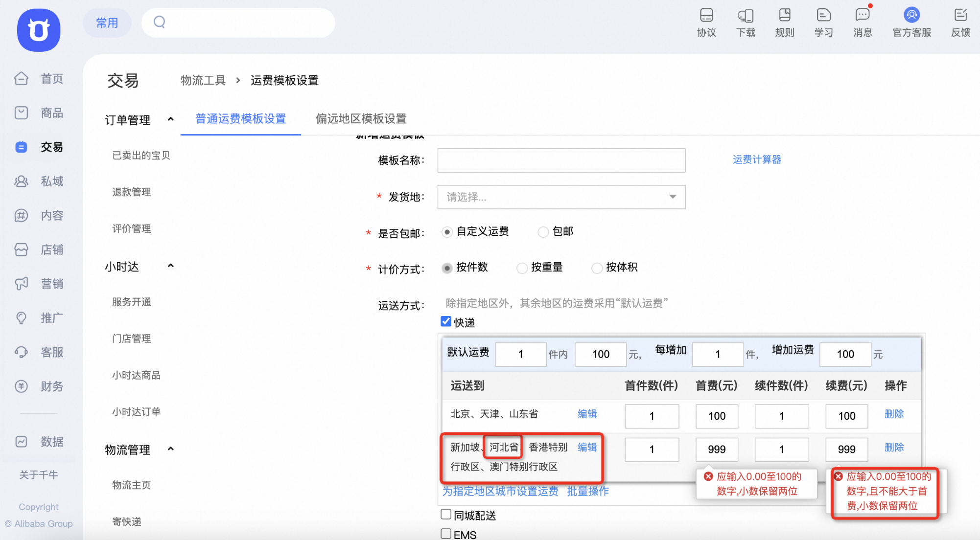Select 按重量 pricing radio
Screen dimensions: 980x540
point(522,268)
